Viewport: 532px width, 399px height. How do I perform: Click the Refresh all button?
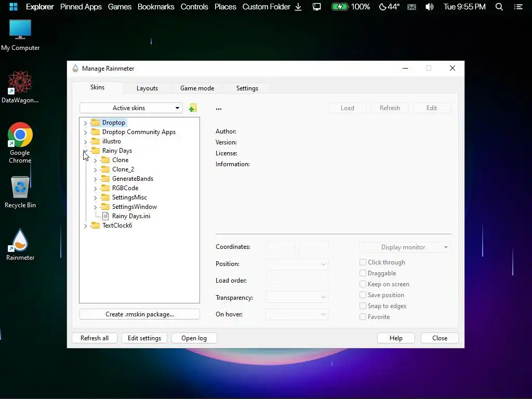[x=95, y=338]
